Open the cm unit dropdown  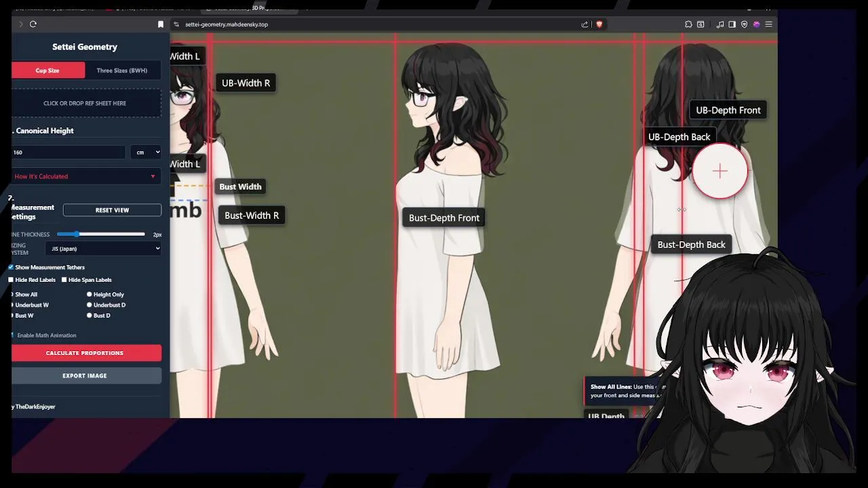click(x=146, y=152)
